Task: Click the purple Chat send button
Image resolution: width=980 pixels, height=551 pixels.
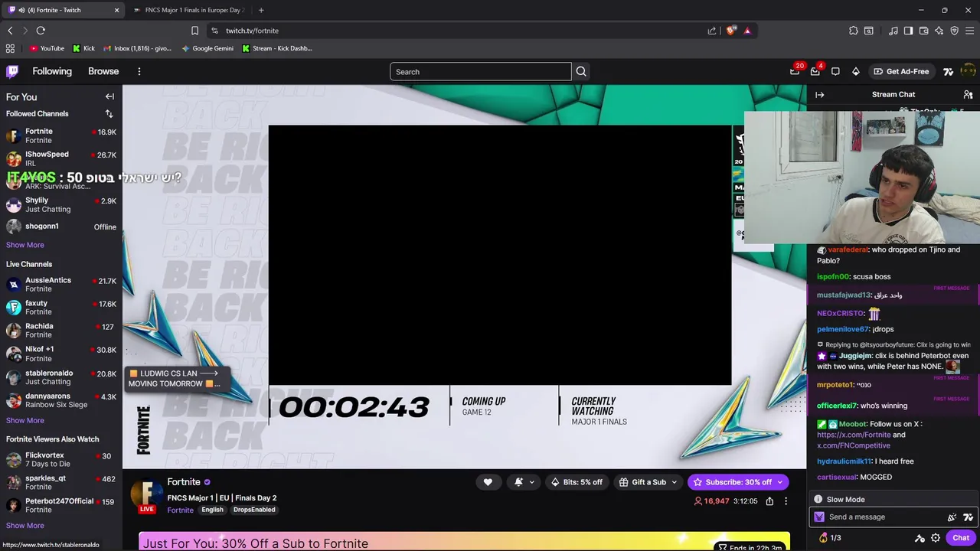Action: tap(961, 538)
